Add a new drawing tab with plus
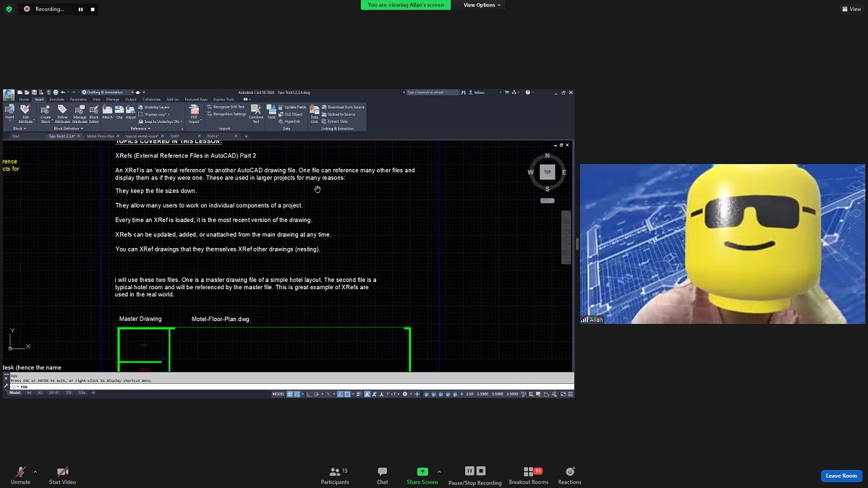This screenshot has width=868, height=488. tap(246, 136)
